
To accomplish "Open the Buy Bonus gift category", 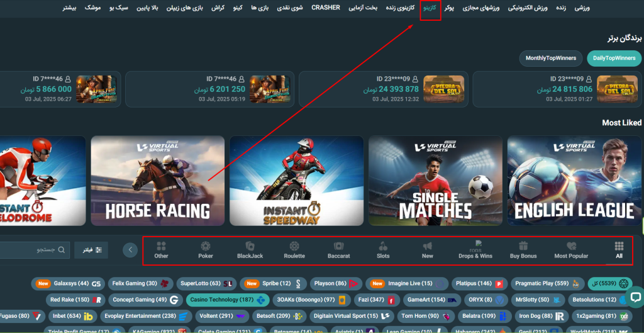I will pyautogui.click(x=523, y=251).
